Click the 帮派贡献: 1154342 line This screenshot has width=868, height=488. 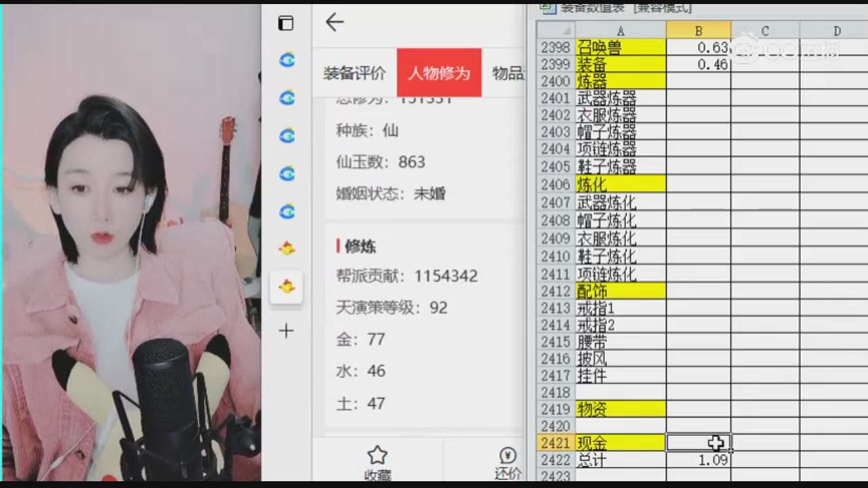(407, 276)
